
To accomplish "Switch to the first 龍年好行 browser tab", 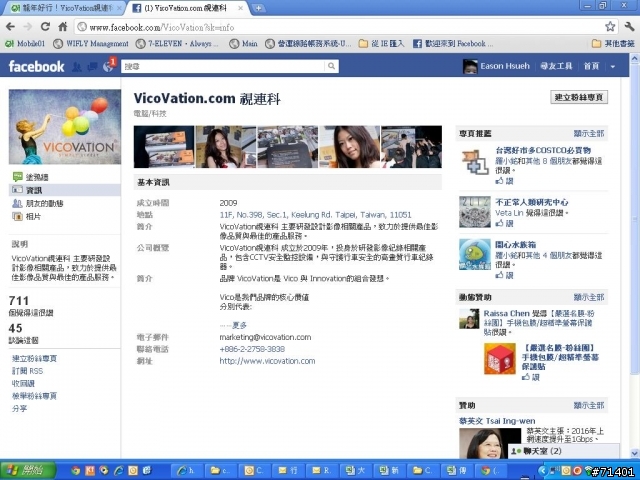I will click(65, 8).
